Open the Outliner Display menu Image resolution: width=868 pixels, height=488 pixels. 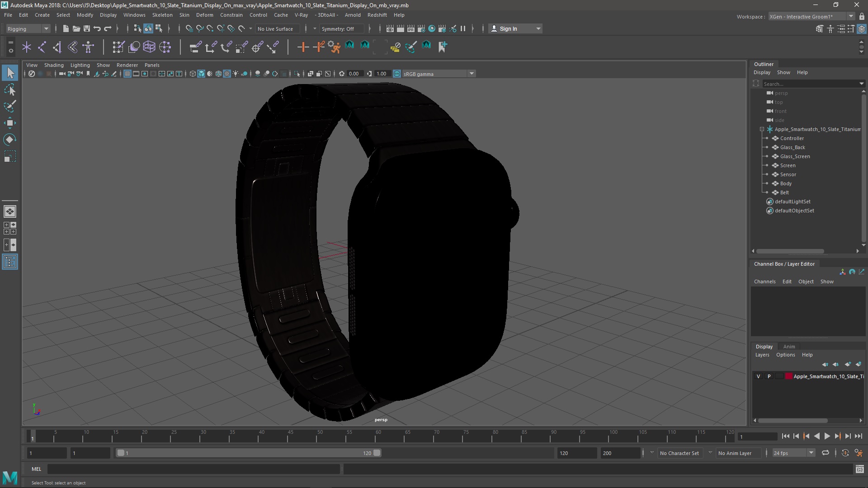pyautogui.click(x=762, y=72)
